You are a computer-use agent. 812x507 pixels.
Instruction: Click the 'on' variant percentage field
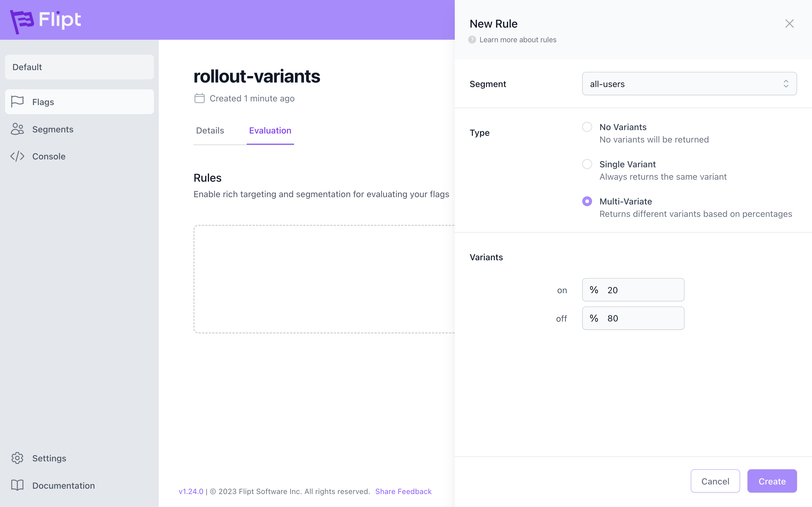pyautogui.click(x=633, y=290)
